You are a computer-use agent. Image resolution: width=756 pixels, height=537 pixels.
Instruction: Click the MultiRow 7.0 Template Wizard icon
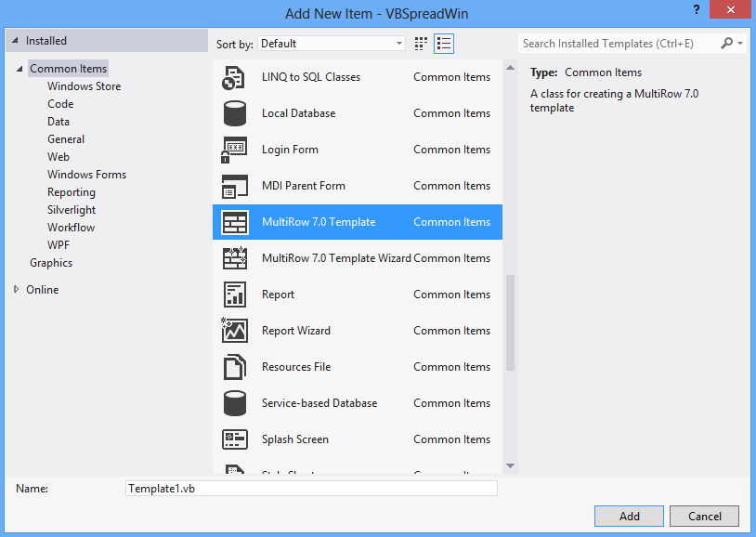[x=234, y=258]
